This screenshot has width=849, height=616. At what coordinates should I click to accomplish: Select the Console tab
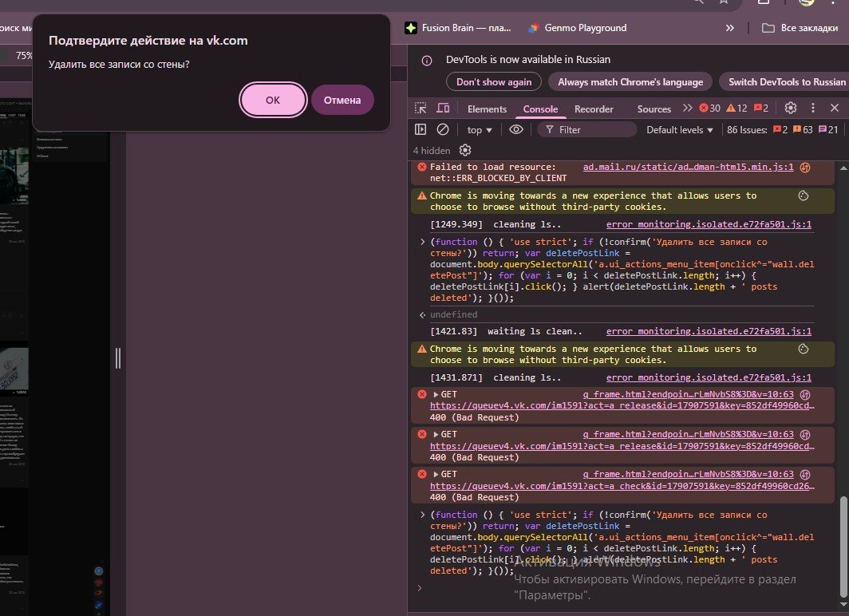point(540,109)
